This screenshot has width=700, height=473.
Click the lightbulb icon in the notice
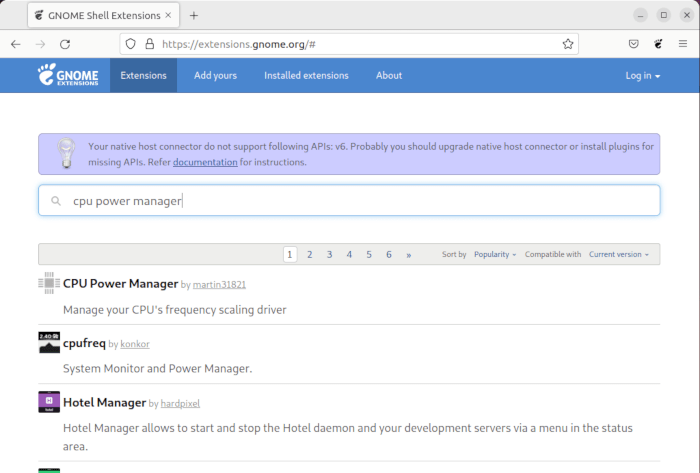(66, 153)
